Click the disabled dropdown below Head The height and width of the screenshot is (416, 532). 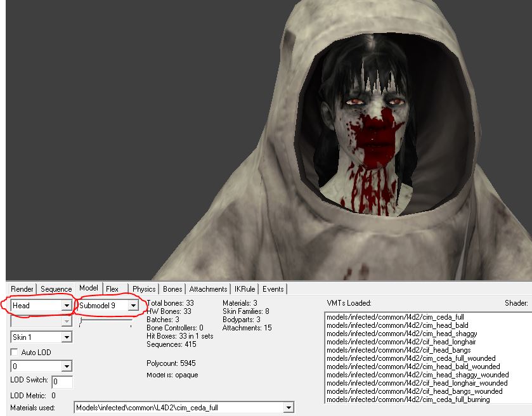click(41, 321)
